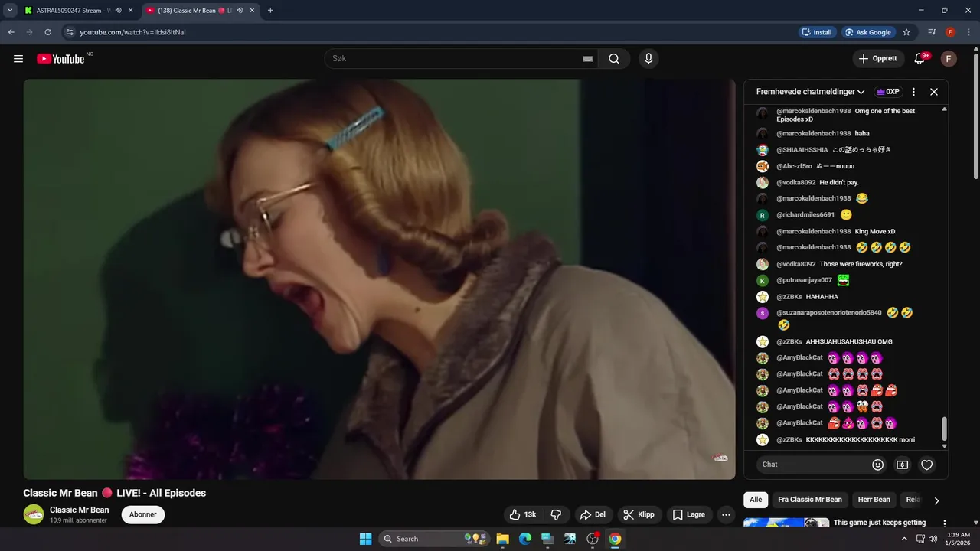This screenshot has width=980, height=551.
Task: Click the magnifier search button
Action: [614, 59]
